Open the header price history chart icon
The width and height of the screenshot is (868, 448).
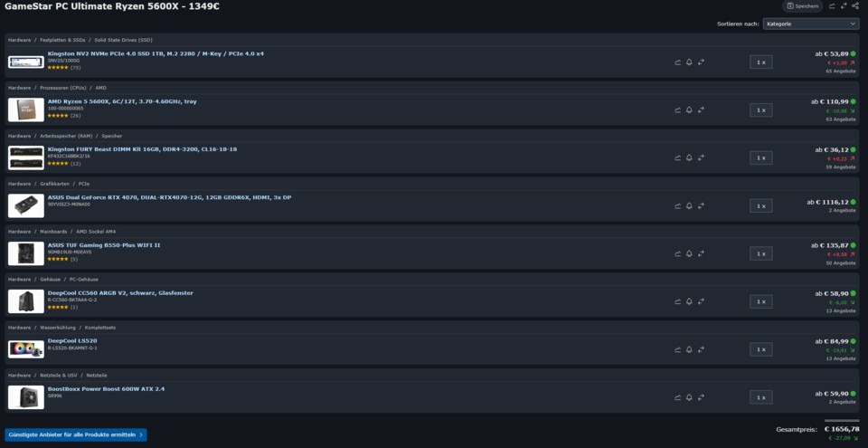(832, 6)
